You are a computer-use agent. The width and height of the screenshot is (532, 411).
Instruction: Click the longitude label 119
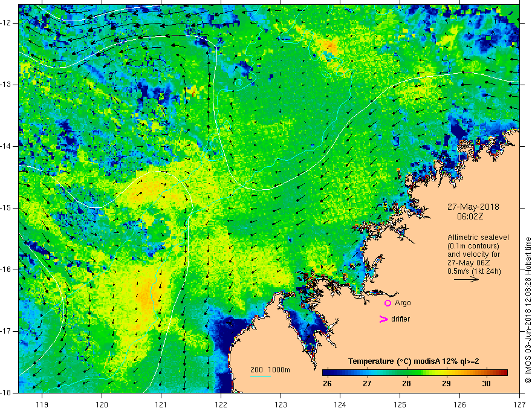tap(42, 404)
